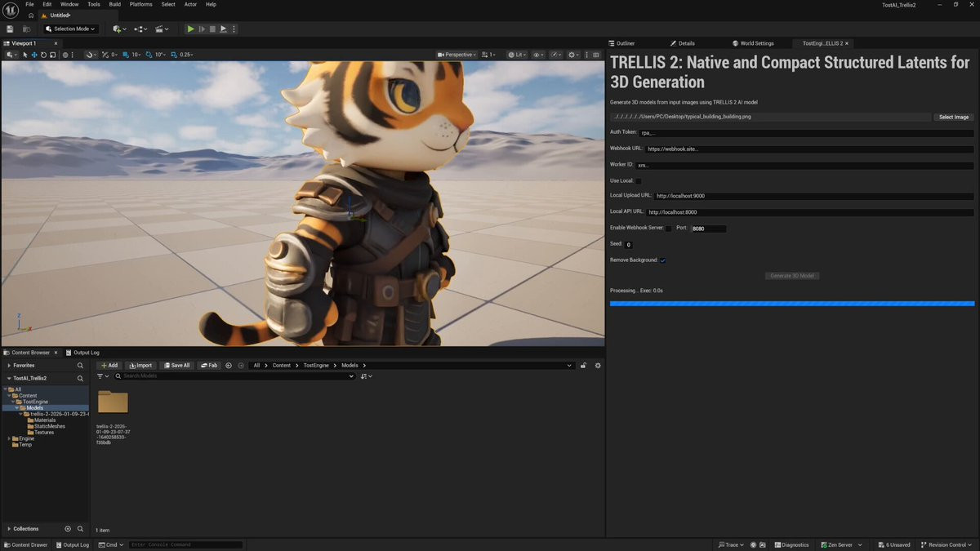Click the Content Browser settings gear
Viewport: 980px width, 551px height.
[x=598, y=366]
